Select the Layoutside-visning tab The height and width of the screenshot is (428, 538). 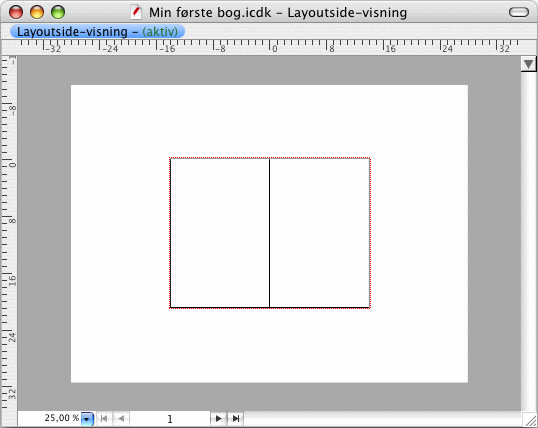point(97,32)
